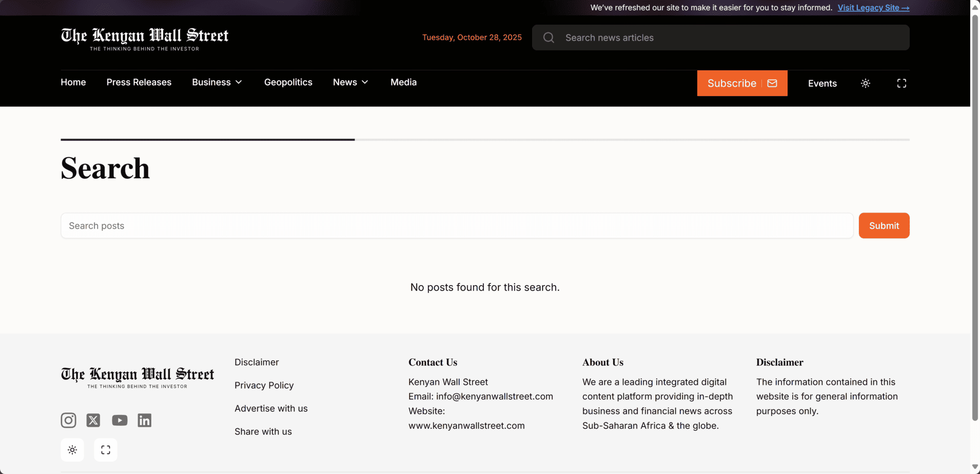980x474 pixels.
Task: Go to the Press Releases menu item
Action: point(139,82)
